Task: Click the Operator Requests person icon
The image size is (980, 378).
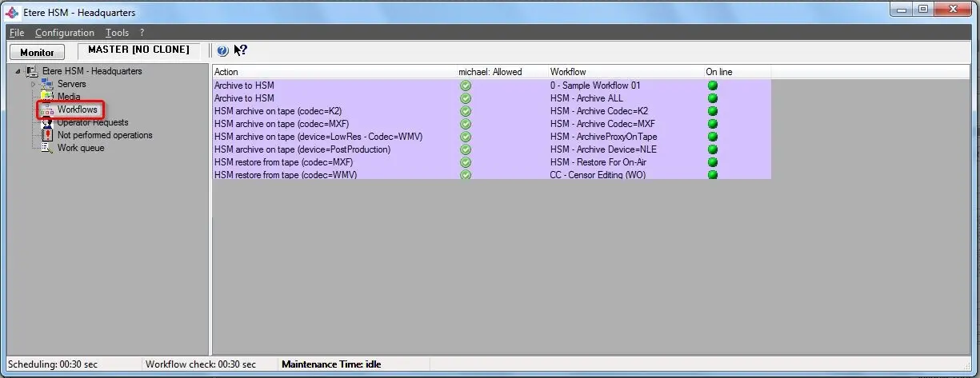Action: [47, 122]
